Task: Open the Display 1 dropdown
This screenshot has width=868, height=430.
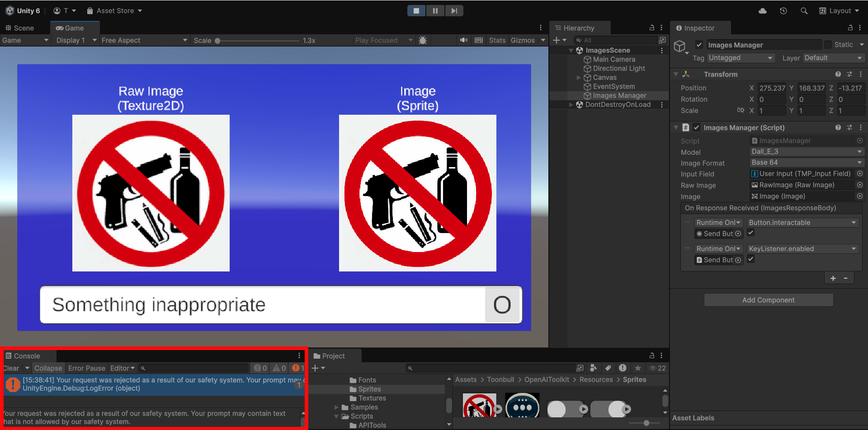Action: click(76, 40)
